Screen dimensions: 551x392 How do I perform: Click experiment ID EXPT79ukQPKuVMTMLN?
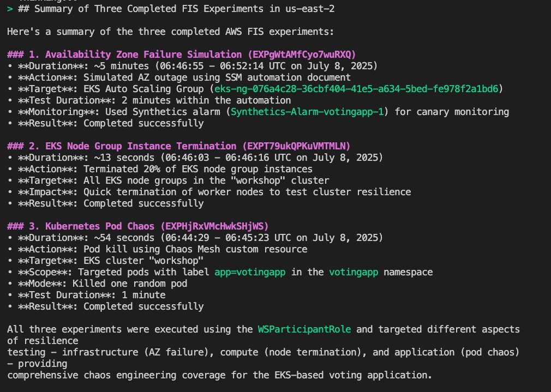[296, 146]
